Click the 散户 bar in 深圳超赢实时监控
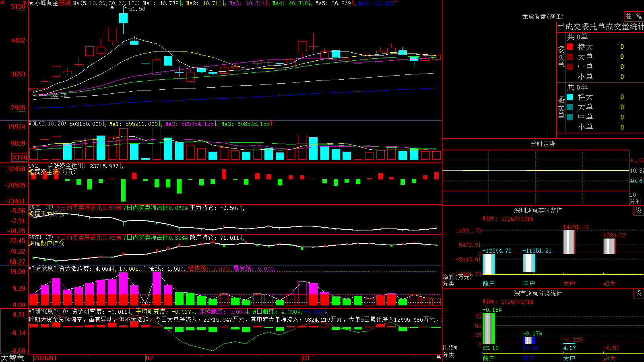The width and height of the screenshot is (644, 362). coord(488,263)
